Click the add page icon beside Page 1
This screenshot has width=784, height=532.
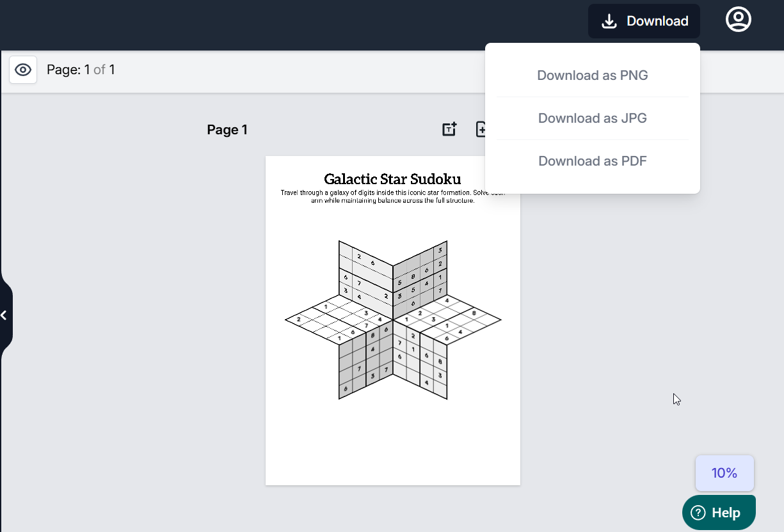(x=481, y=129)
